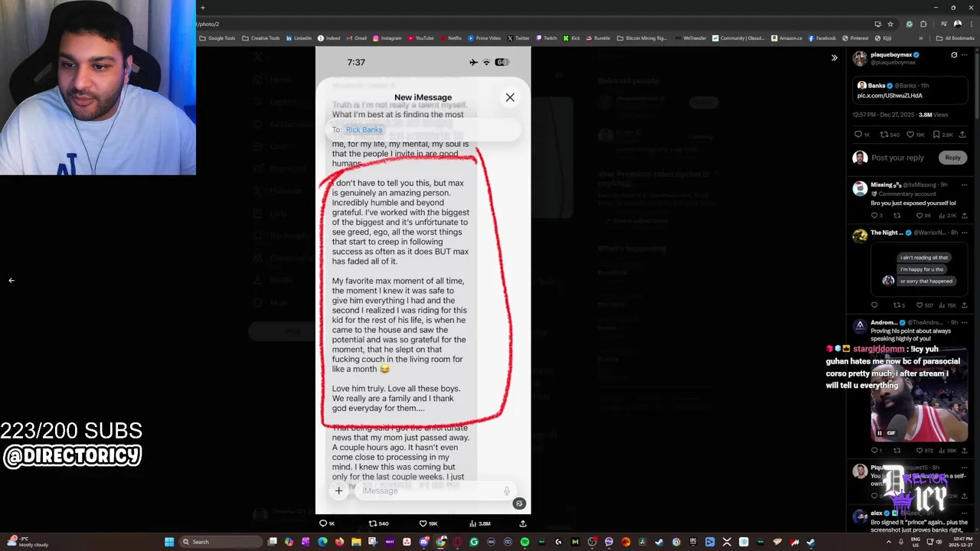
Task: Open the Chrome three-dot menu
Action: (972, 24)
